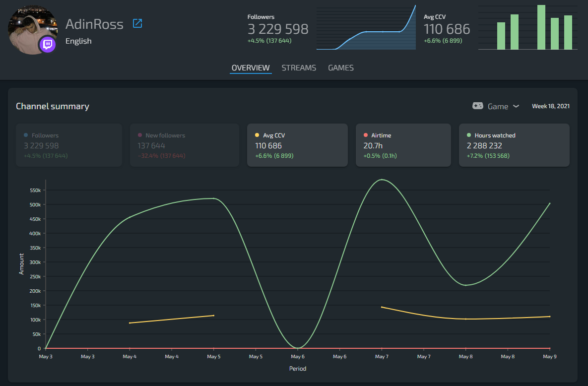This screenshot has width=588, height=386.
Task: Click the yellow Avg CCV legend dot
Action: [x=257, y=135]
